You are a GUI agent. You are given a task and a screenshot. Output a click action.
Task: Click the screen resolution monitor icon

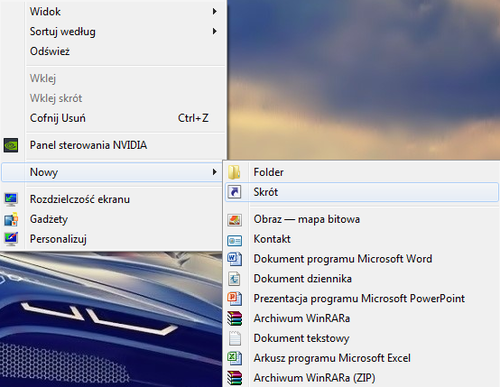point(11,199)
